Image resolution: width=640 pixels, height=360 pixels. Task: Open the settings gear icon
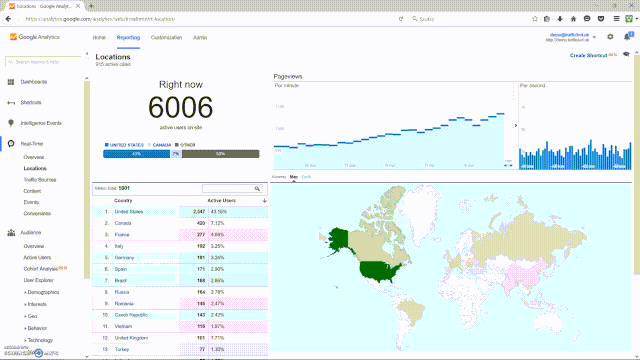[x=610, y=37]
